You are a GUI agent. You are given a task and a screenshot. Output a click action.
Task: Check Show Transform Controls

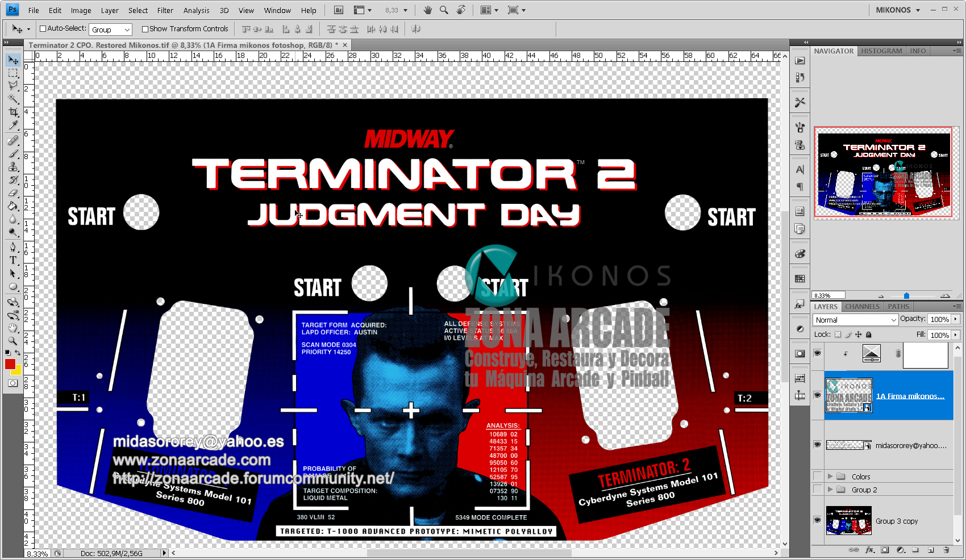[145, 28]
